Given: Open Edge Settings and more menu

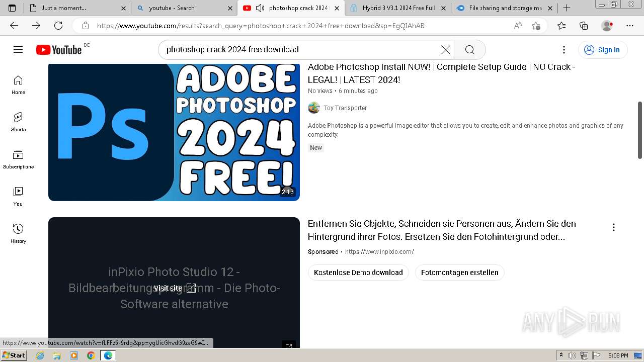Looking at the screenshot, I should tap(630, 26).
